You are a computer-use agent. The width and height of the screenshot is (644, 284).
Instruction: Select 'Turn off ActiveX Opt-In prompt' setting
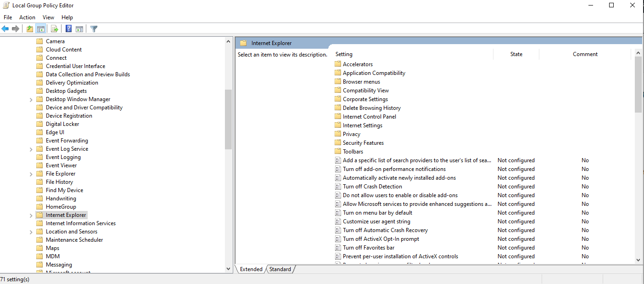click(381, 239)
